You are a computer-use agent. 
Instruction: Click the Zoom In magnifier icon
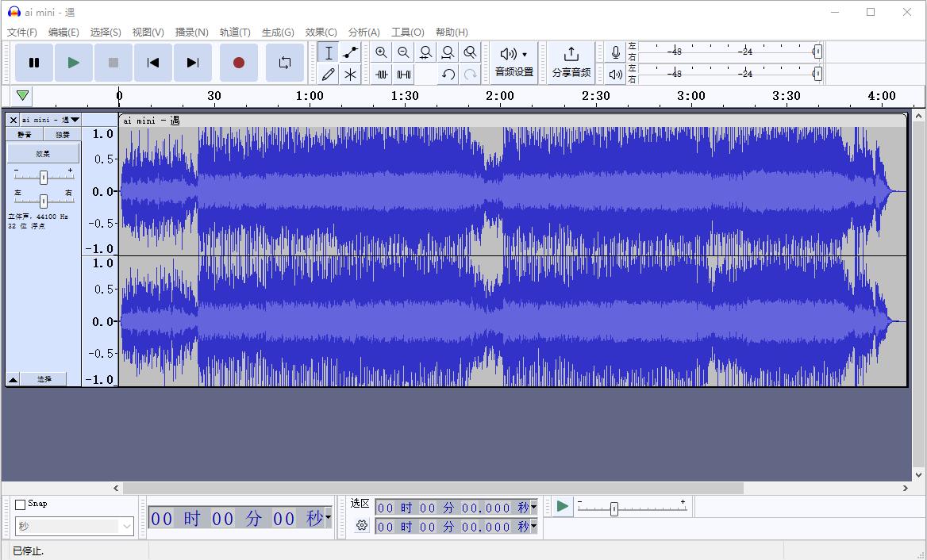382,53
